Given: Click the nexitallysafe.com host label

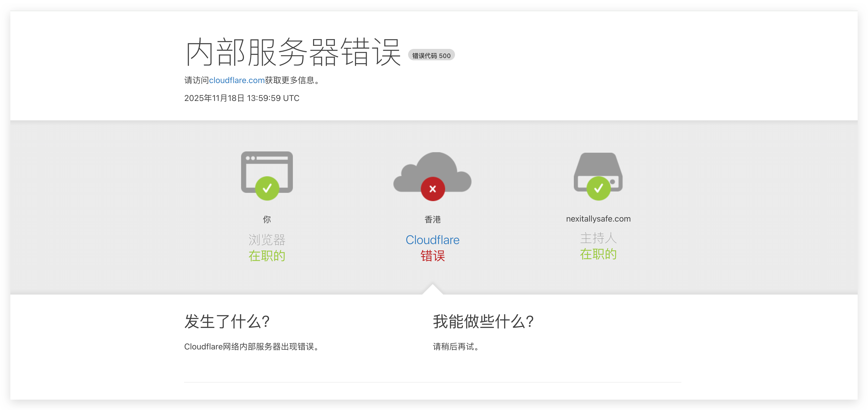Looking at the screenshot, I should point(598,219).
